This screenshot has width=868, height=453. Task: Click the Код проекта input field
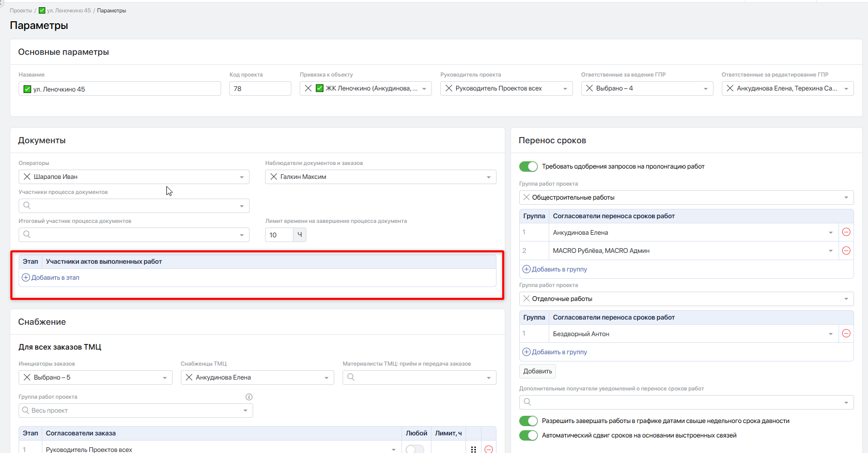260,88
